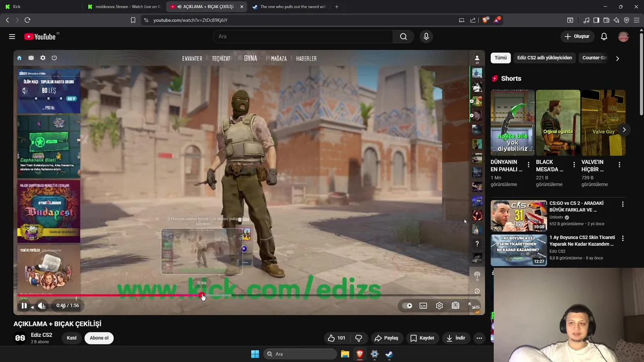Open the DÜNYANIN EN PAHALI short thumbnail
This screenshot has height=362, width=644.
512,123
